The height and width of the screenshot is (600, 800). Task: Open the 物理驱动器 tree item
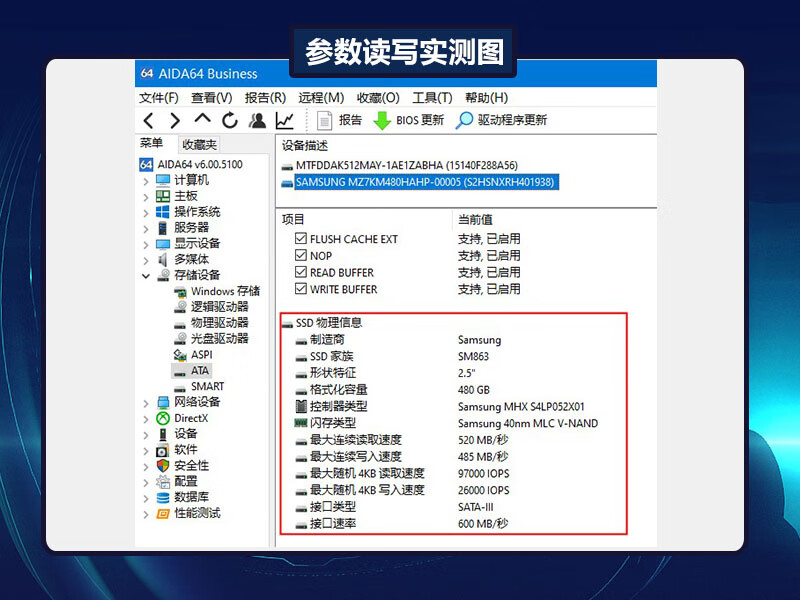tap(211, 322)
